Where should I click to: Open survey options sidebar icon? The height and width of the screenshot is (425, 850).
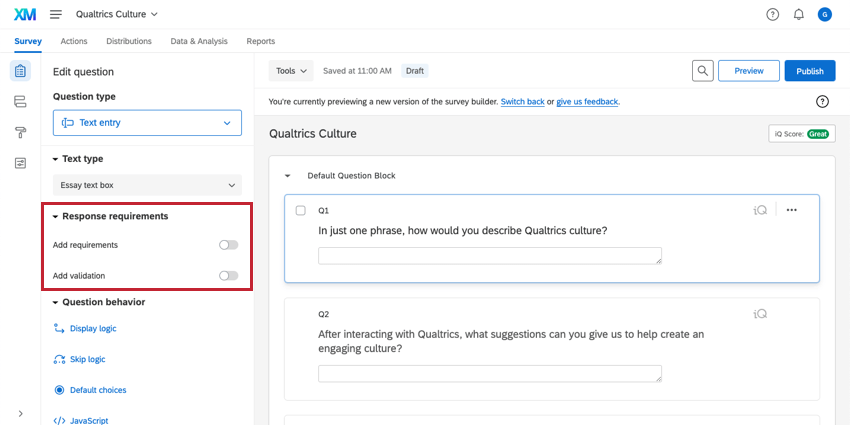(20, 163)
